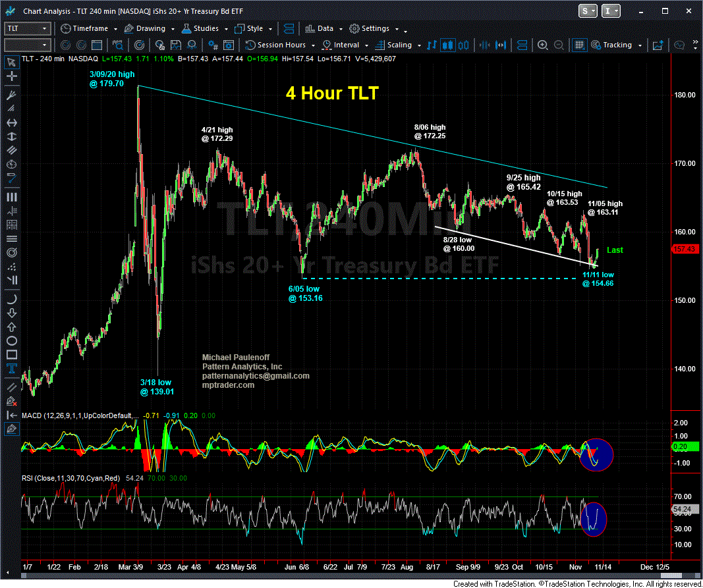
Task: Pick the crosshair cursor tool
Action: pyautogui.click(x=11, y=76)
